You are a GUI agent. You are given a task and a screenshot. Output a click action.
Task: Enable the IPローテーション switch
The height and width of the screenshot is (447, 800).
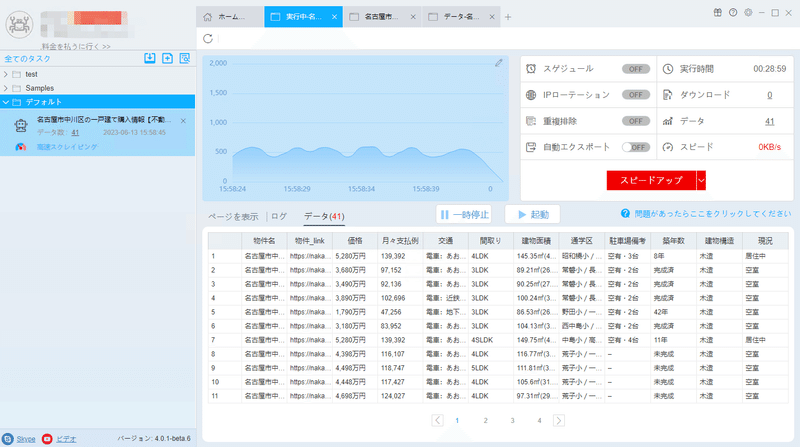636,95
